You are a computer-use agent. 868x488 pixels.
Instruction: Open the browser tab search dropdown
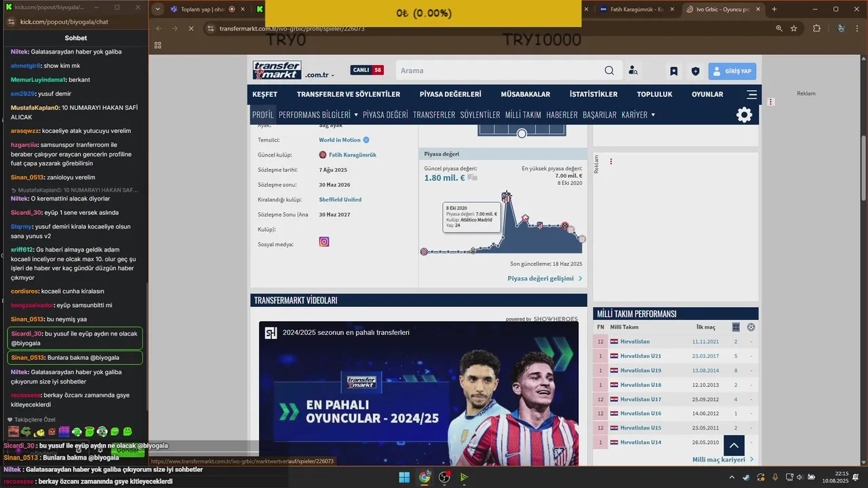point(157,9)
